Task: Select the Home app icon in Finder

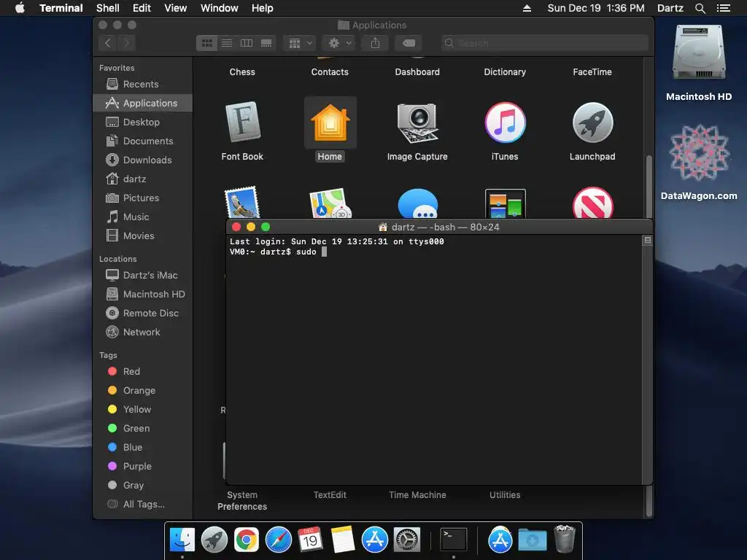Action: click(x=330, y=122)
